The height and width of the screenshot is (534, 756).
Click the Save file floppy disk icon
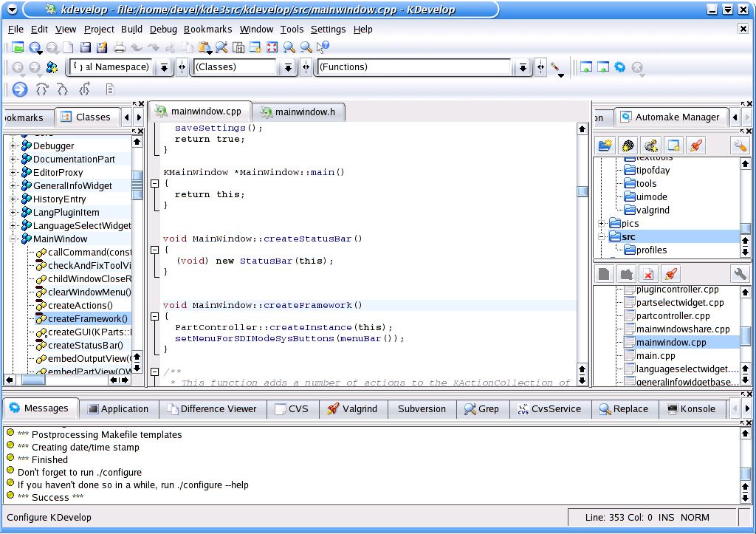[86, 47]
